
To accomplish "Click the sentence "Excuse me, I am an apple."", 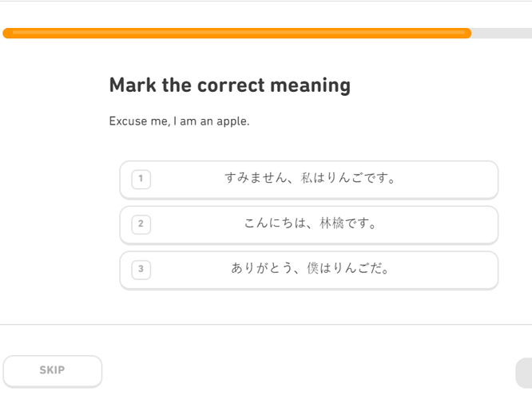I will (179, 122).
